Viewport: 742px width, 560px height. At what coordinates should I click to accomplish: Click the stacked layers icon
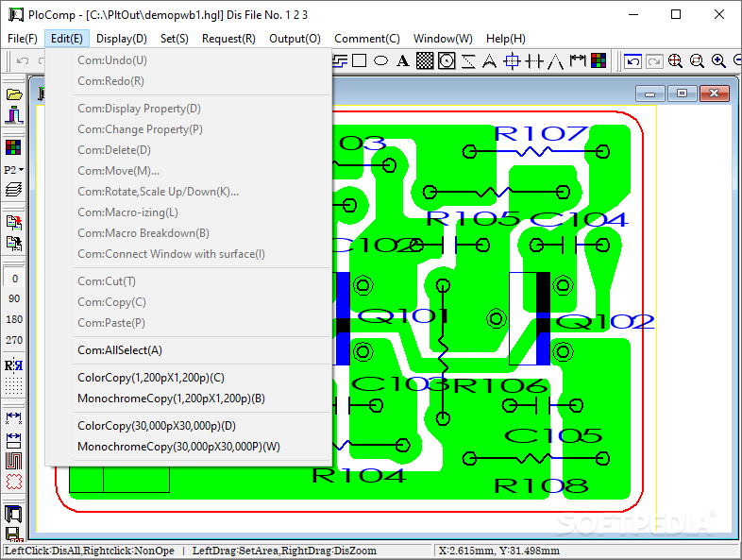pyautogui.click(x=14, y=190)
